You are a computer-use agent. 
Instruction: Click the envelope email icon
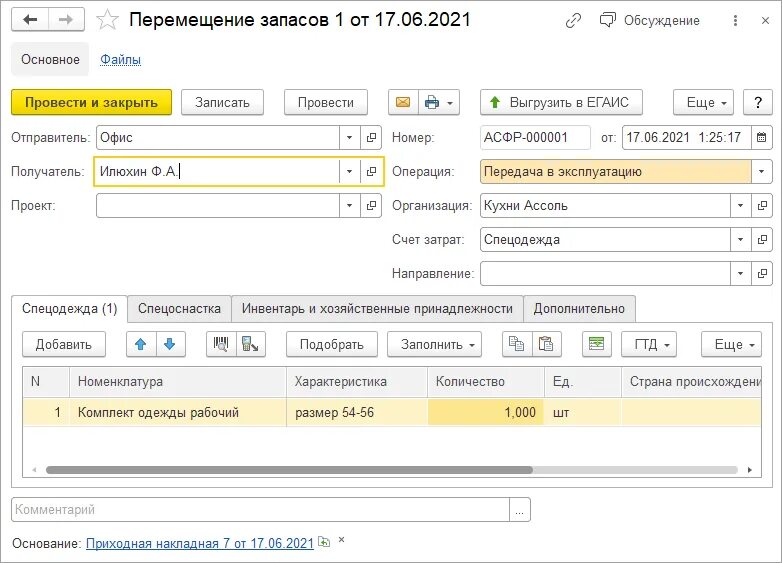click(403, 102)
